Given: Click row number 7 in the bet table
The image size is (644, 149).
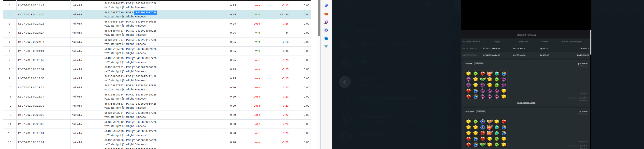Looking at the screenshot, I should click(x=10, y=60).
